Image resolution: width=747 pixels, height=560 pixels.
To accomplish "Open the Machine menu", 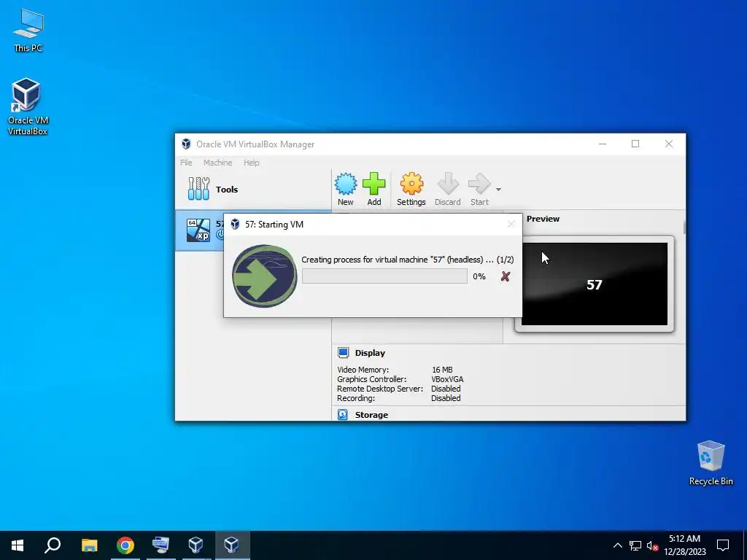I will [217, 163].
